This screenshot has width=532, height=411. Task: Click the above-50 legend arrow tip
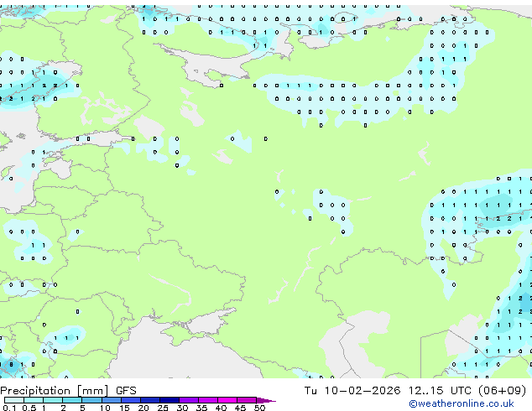[266, 400]
